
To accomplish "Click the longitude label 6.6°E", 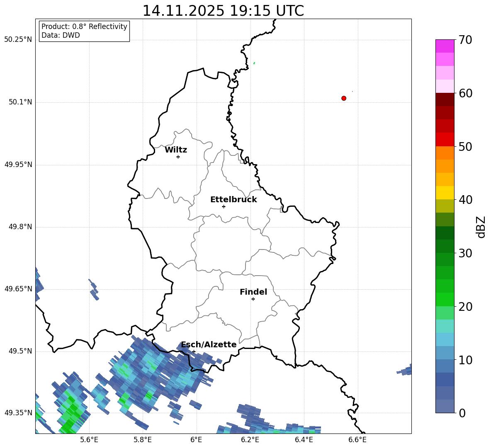I will click(x=357, y=440).
